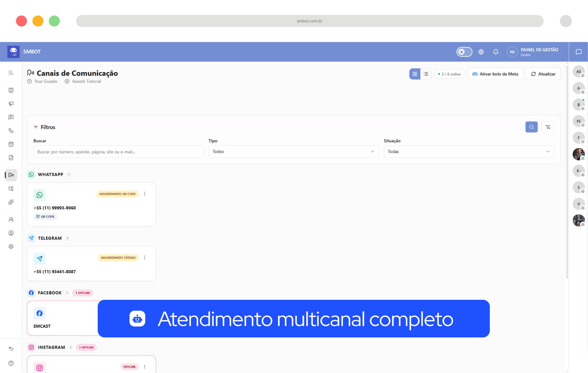Collapse the Filtros section

[44, 127]
